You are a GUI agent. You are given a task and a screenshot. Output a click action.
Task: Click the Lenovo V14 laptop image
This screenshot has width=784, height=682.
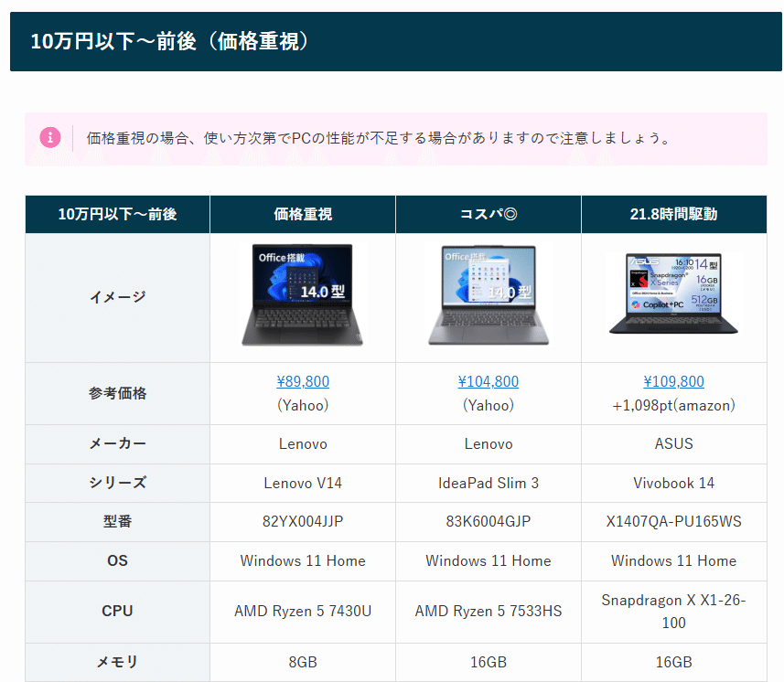[x=303, y=294]
